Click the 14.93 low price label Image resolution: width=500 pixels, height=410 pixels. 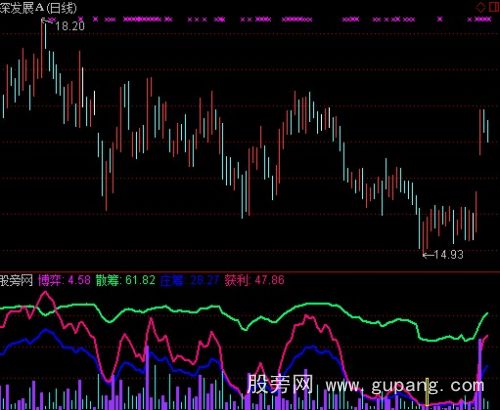(x=449, y=255)
